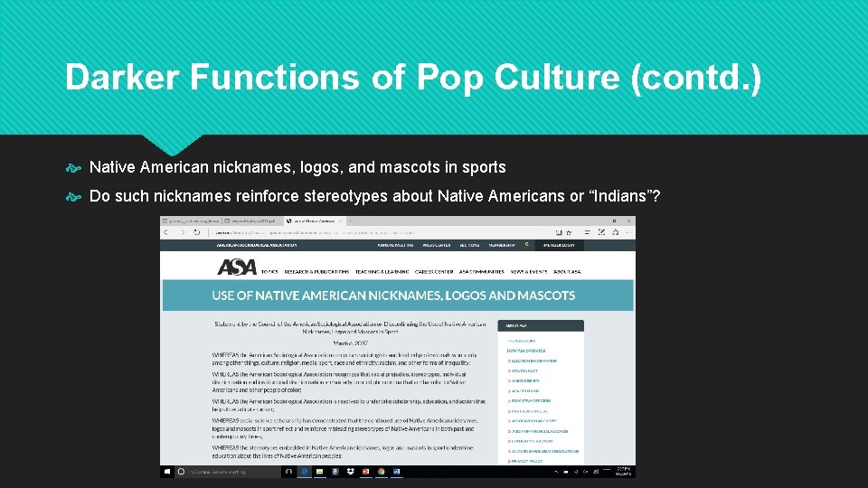The height and width of the screenshot is (488, 868).
Task: Click the taskbar clock
Action: [x=623, y=472]
